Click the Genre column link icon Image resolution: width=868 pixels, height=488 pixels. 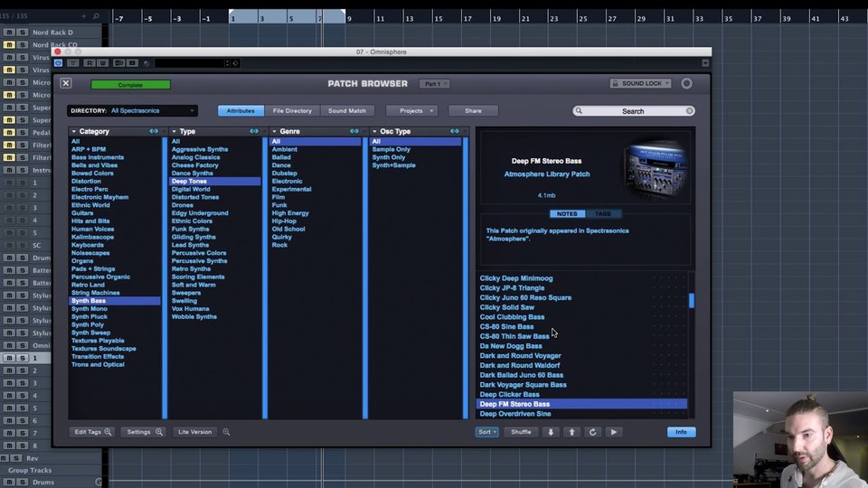pos(354,131)
